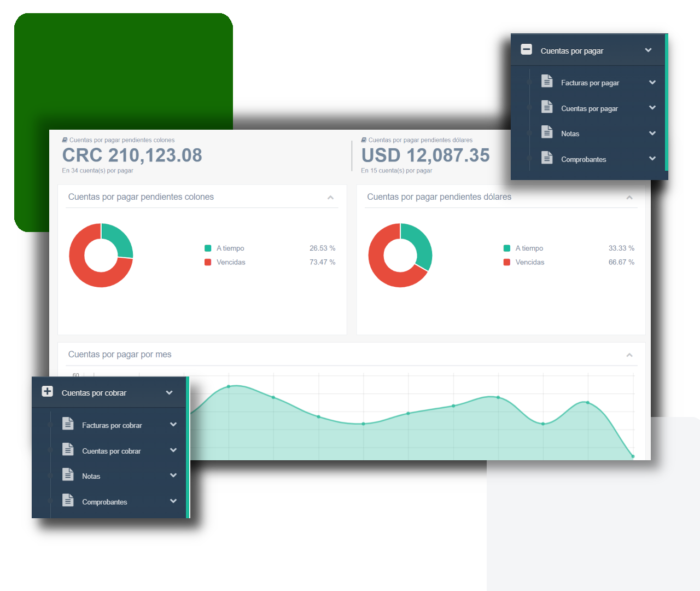Click the minus icon beside Cuentas por pagar
The image size is (700, 591).
(526, 50)
